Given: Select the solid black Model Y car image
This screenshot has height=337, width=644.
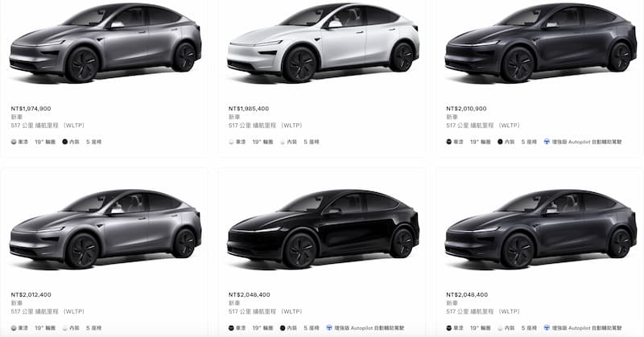Looking at the screenshot, I should tap(324, 229).
